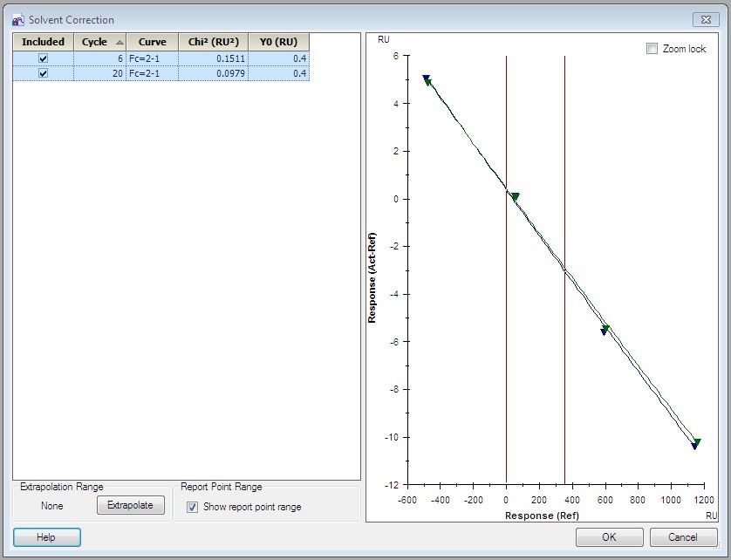Click the Chi² (RU²) column header
Viewport: 731px width, 560px height.
pos(213,42)
